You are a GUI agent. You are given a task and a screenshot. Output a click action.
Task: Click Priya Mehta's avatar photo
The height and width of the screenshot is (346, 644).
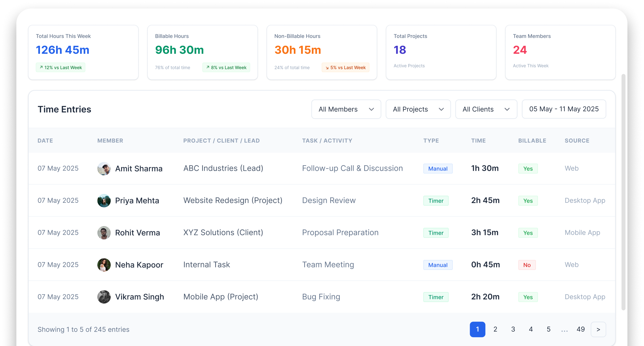click(104, 201)
